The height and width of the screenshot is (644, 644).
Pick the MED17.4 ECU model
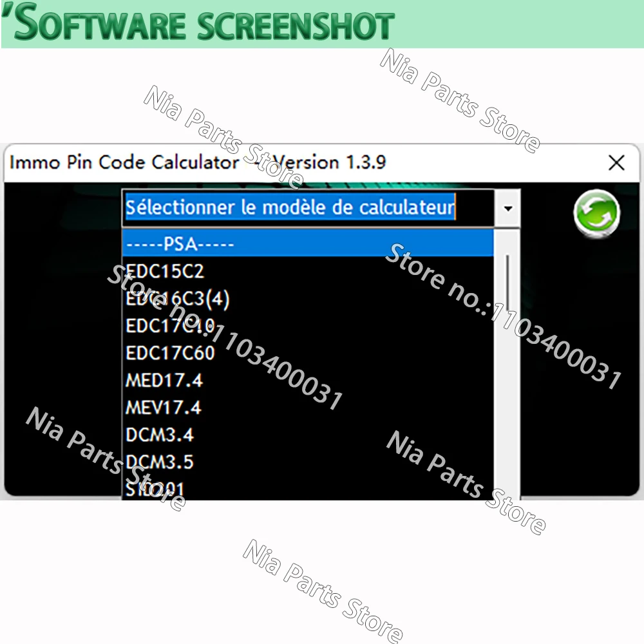pyautogui.click(x=308, y=381)
